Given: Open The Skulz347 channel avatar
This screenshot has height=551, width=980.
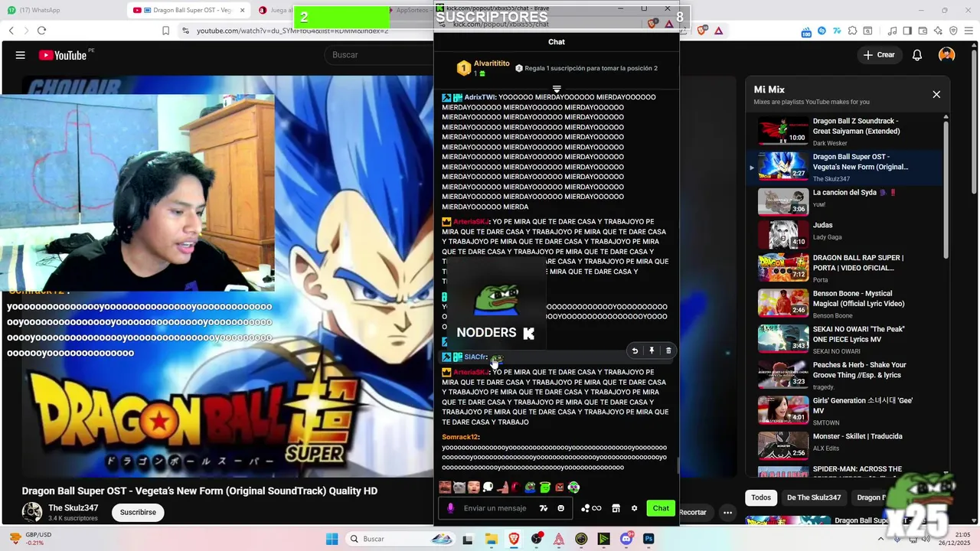Looking at the screenshot, I should [32, 512].
